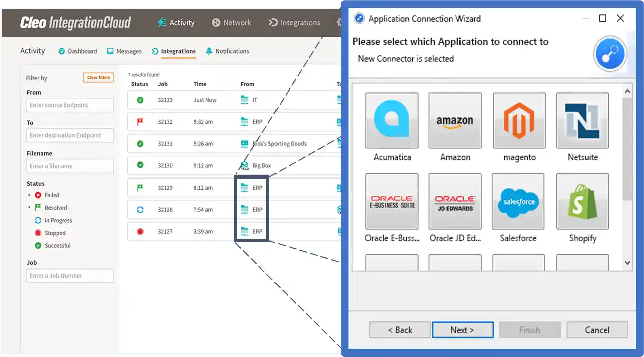This screenshot has height=357, width=644.
Task: Click the notifications bell icon
Action: tap(209, 51)
